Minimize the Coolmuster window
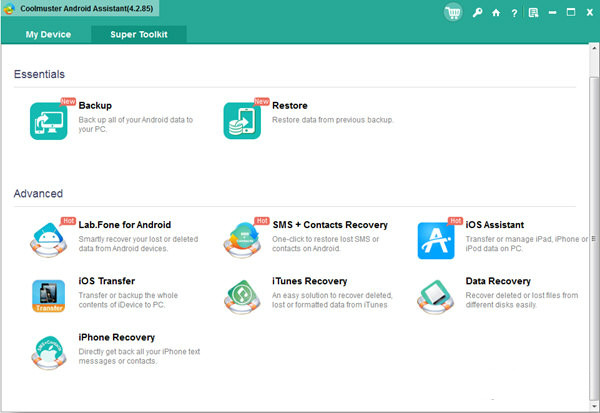The image size is (600, 413). [552, 13]
